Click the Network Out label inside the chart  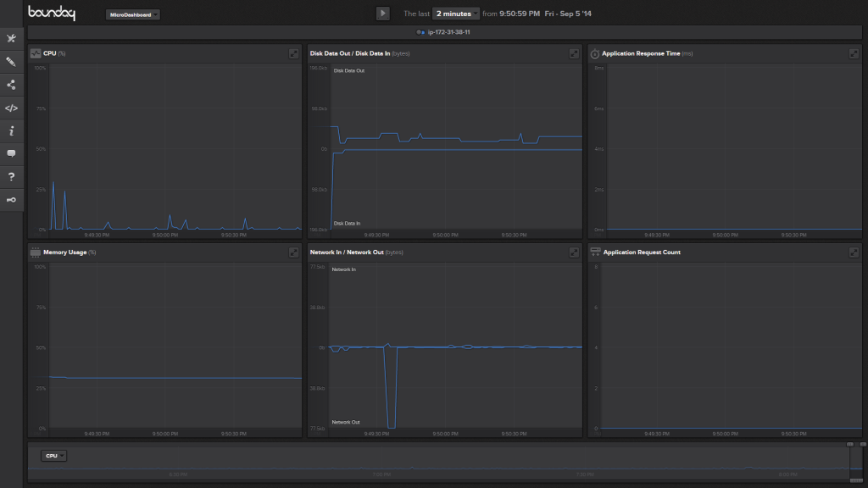346,422
